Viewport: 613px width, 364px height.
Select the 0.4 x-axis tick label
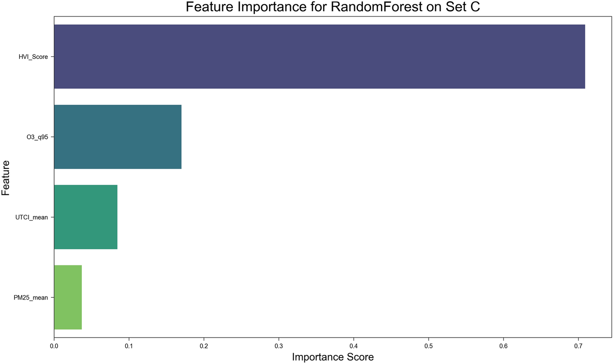click(x=354, y=346)
